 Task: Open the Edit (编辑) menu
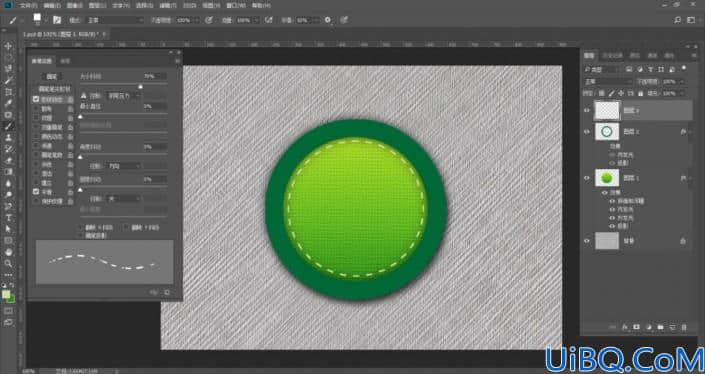(x=52, y=6)
